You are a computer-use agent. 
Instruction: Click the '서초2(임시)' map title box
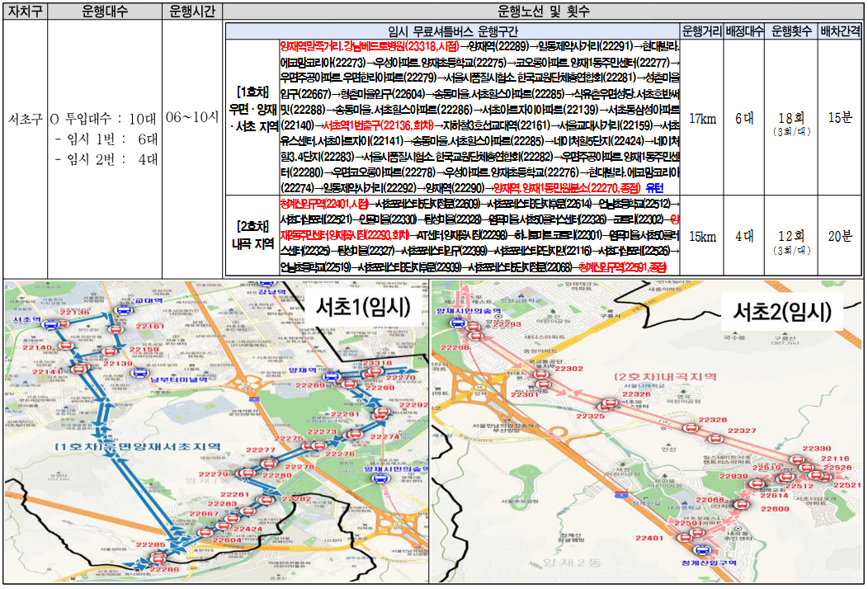[782, 312]
